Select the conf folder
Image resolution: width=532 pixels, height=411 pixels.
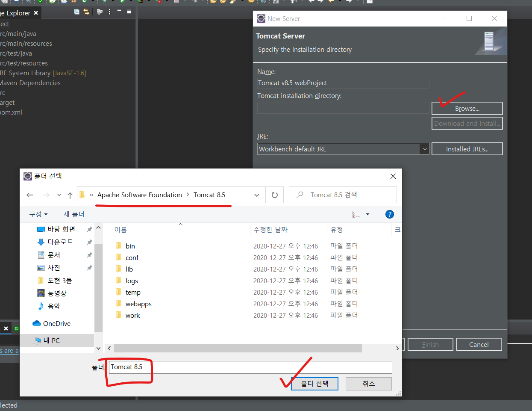132,257
